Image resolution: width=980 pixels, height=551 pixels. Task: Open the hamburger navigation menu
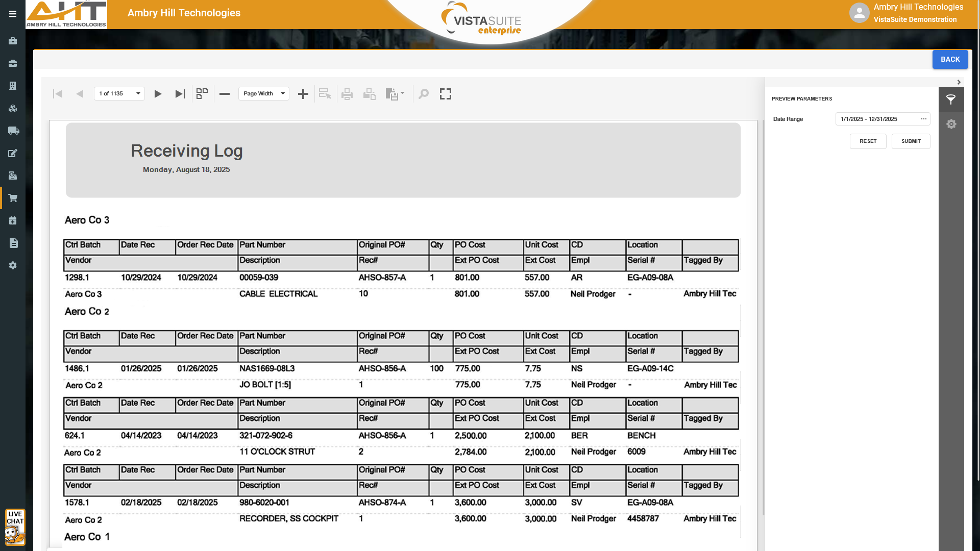(13, 14)
